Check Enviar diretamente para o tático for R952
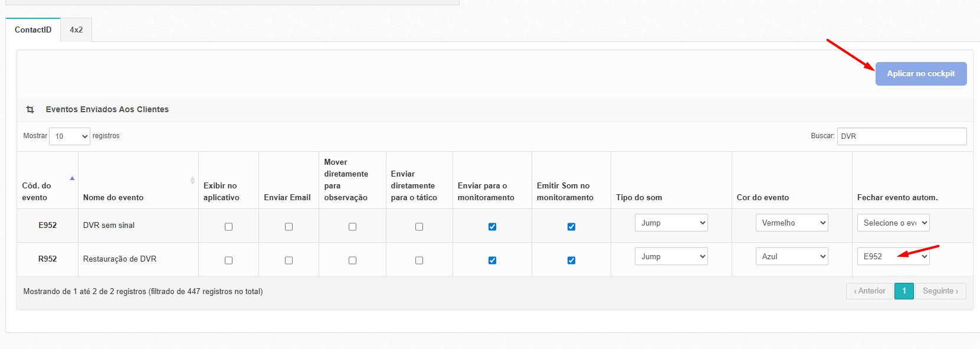 point(419,260)
